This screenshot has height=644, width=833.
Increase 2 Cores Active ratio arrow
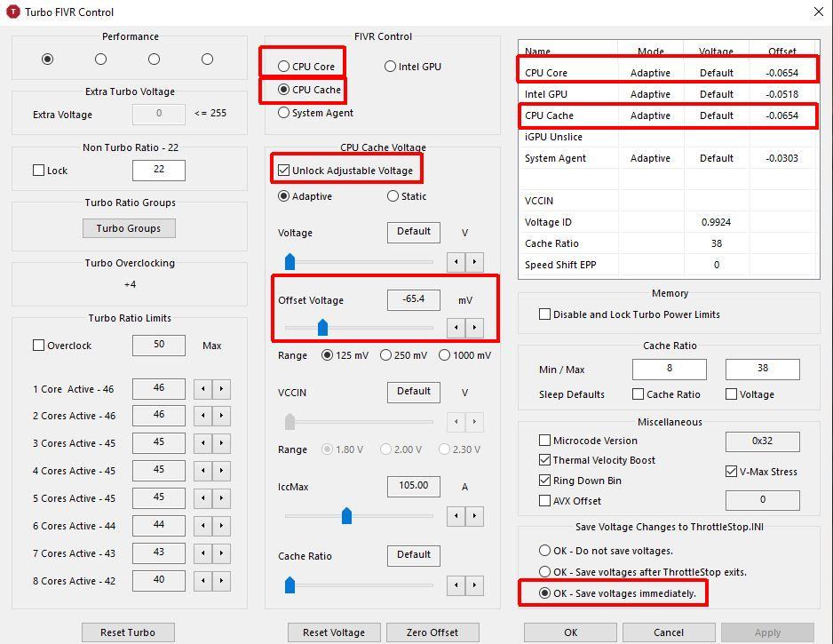[x=221, y=416]
